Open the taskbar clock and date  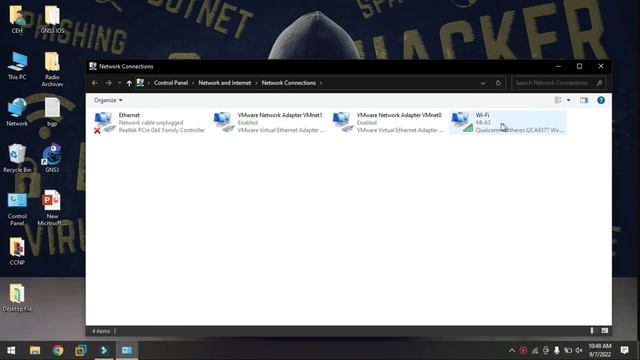[600, 350]
